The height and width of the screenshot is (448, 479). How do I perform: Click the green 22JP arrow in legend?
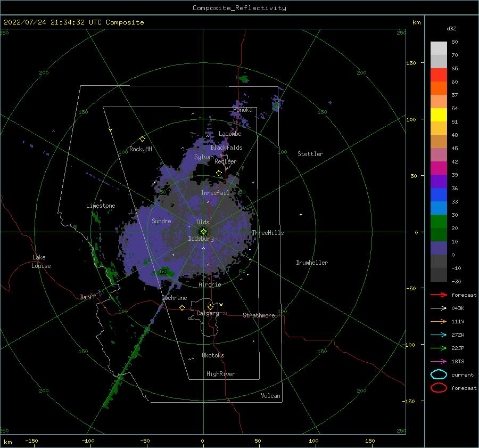click(x=439, y=348)
